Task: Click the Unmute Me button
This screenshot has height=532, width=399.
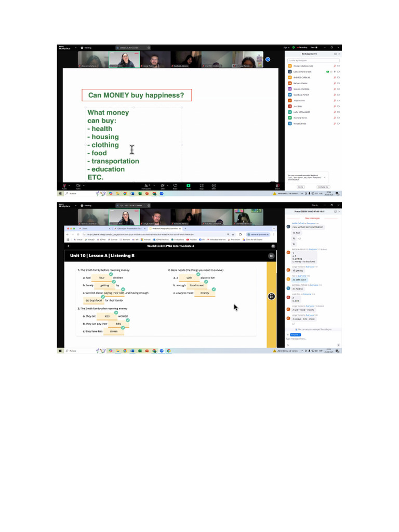Action: point(323,187)
